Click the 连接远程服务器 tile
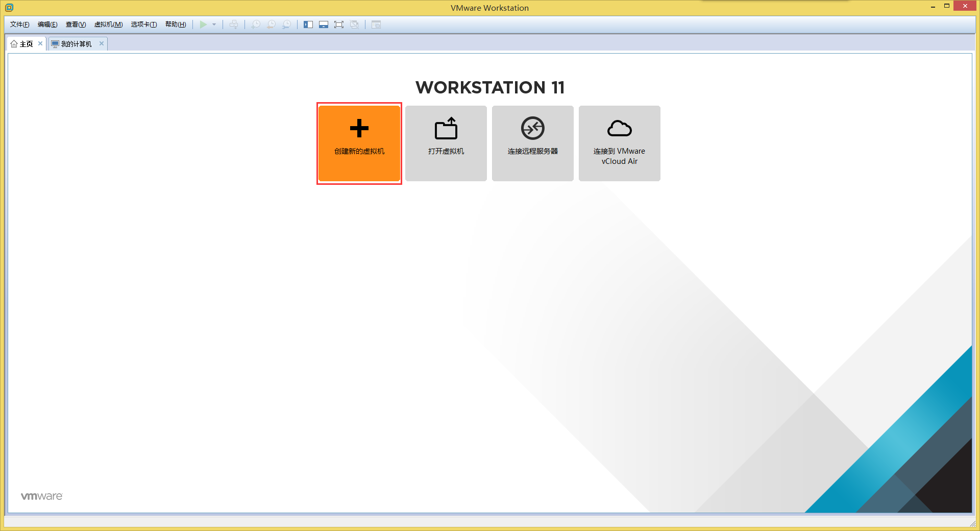Screen dimensions: 980x531 click(533, 143)
